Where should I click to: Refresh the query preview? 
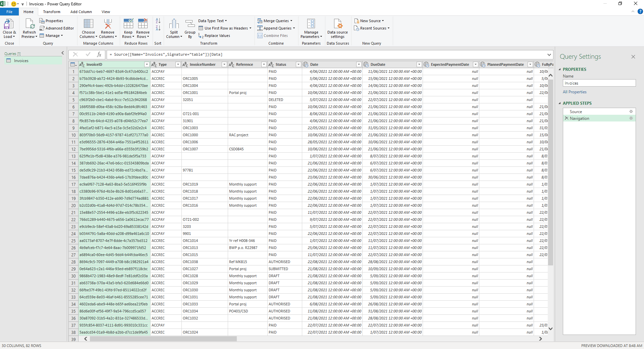[x=29, y=28]
